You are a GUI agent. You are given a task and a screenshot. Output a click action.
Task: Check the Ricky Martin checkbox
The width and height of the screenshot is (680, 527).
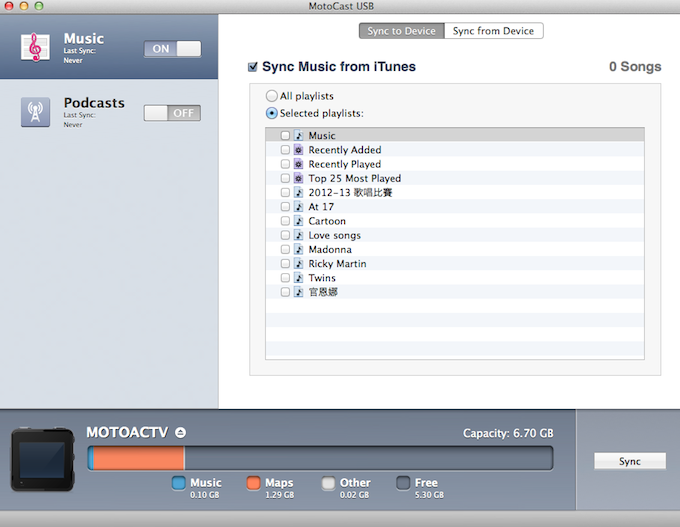tap(285, 263)
